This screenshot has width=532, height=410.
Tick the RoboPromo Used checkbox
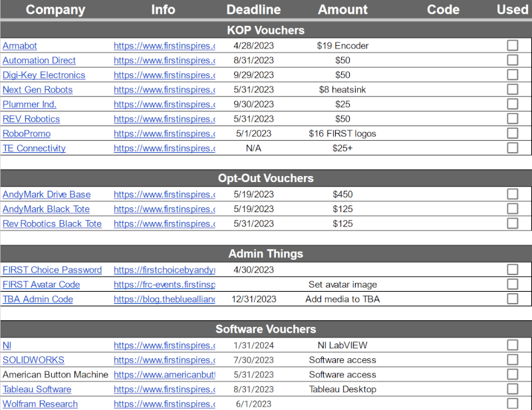pos(512,134)
